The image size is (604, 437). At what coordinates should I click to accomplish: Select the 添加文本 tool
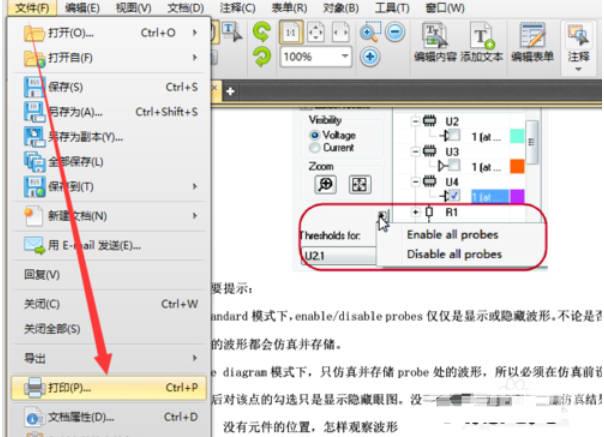click(x=482, y=42)
